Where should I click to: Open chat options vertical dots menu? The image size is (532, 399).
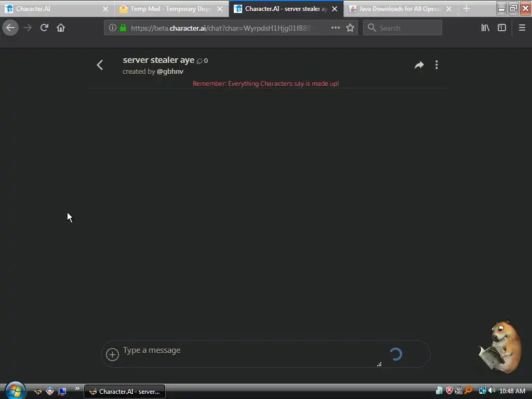(436, 65)
